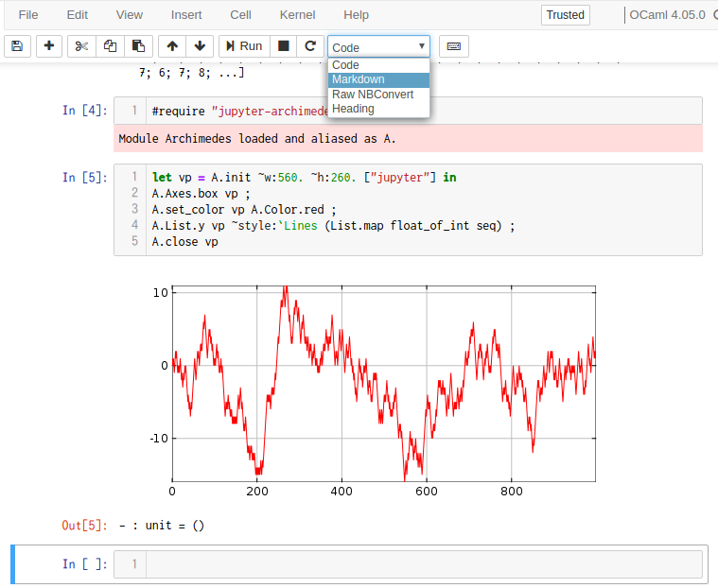Screen dimensions: 718x588
Task: Restart the kernel icon
Action: (x=310, y=46)
